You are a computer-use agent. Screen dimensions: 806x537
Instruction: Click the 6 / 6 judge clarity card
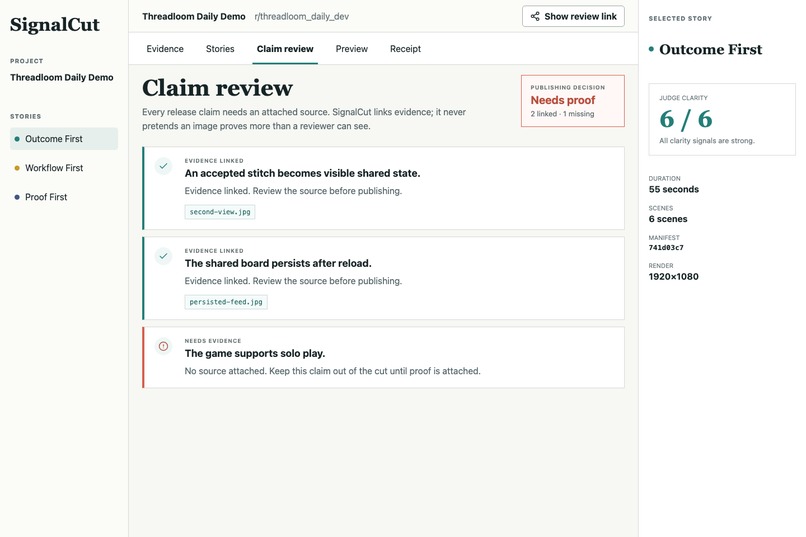pos(722,119)
